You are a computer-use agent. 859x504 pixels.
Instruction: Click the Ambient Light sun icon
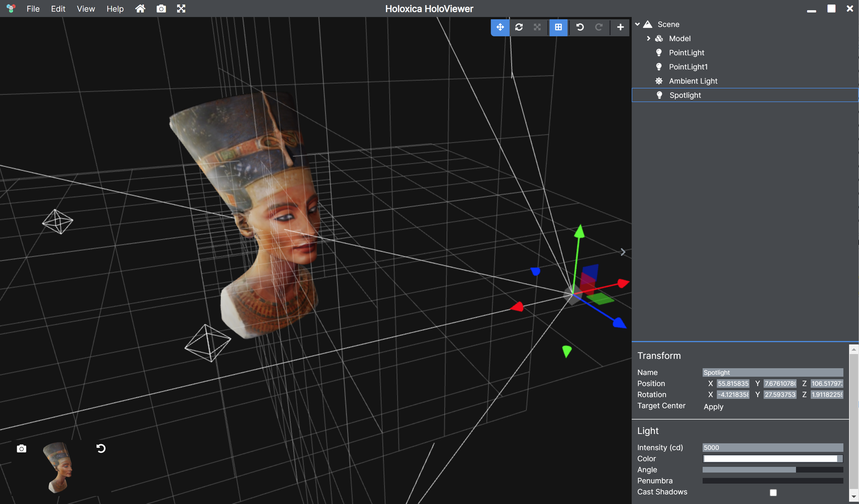tap(659, 81)
